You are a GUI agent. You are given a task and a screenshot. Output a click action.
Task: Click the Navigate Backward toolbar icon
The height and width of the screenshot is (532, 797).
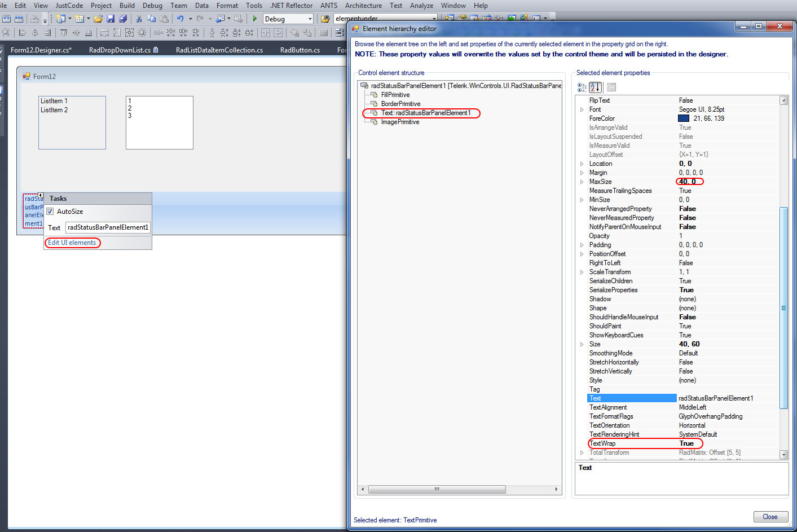click(x=221, y=19)
